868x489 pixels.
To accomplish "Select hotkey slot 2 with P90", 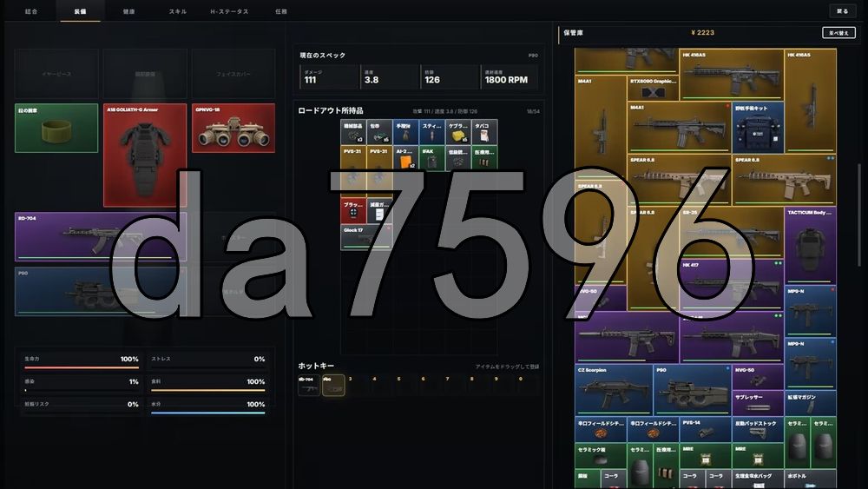I will (333, 386).
